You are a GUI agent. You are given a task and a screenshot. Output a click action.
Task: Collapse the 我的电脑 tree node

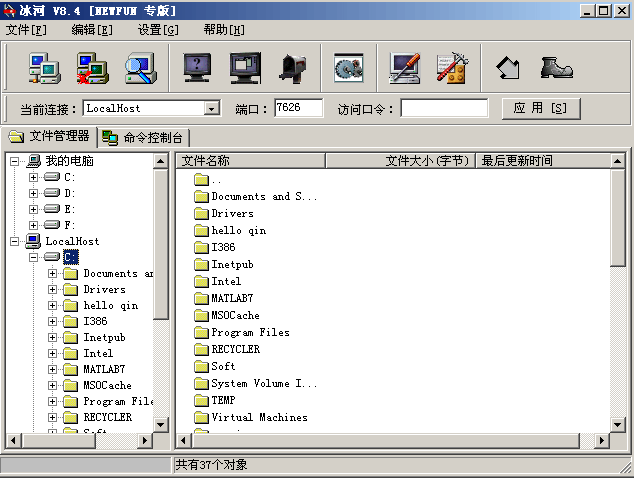[x=14, y=162]
